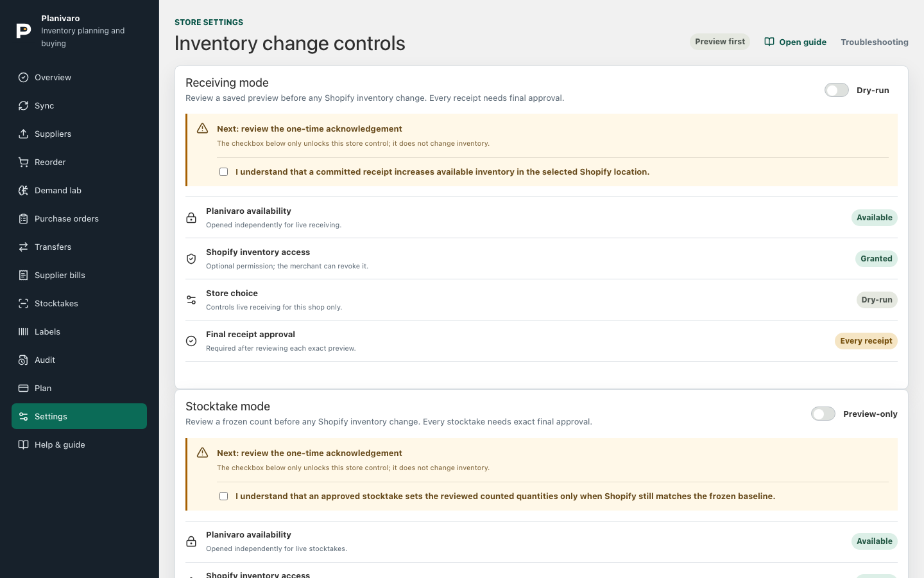924x578 pixels.
Task: Click the Audit icon in sidebar
Action: click(x=23, y=360)
